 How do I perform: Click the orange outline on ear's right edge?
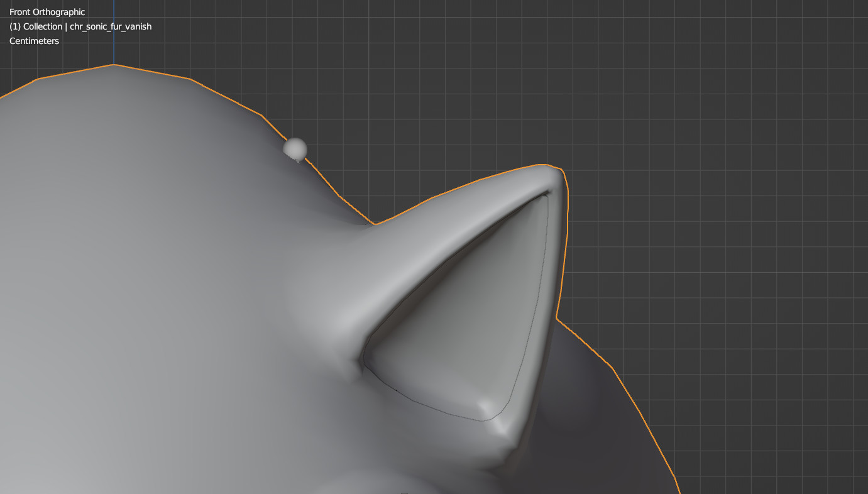[564, 251]
